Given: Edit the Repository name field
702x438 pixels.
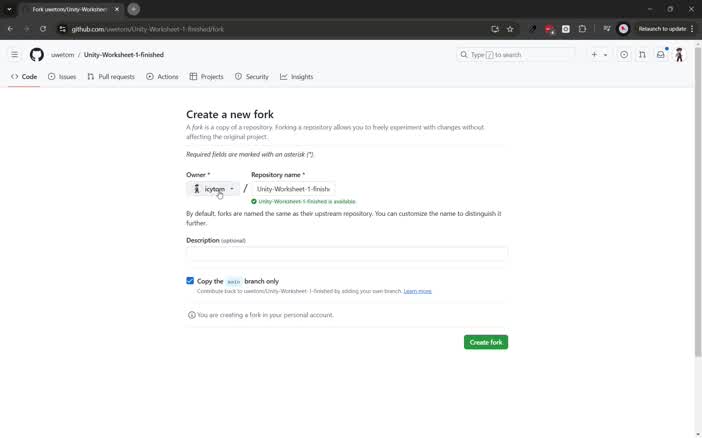Looking at the screenshot, I should pos(293,189).
